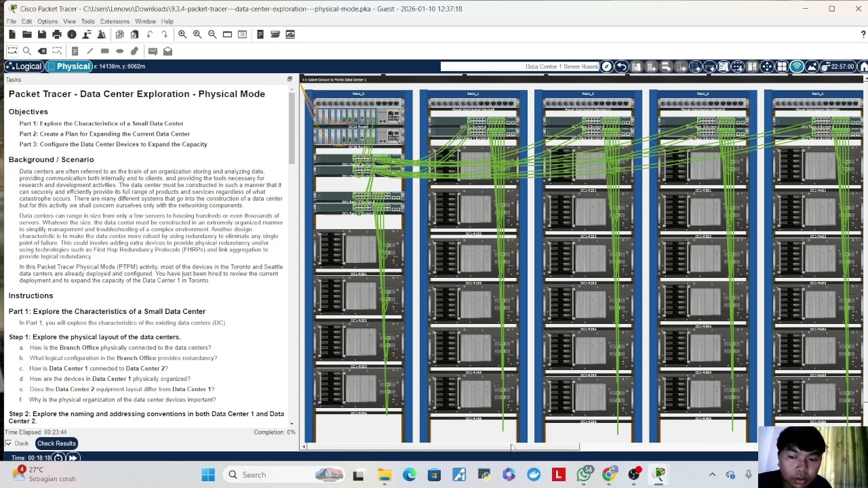Open Microsoft Edge from taskbar
Image resolution: width=868 pixels, height=488 pixels.
410,475
